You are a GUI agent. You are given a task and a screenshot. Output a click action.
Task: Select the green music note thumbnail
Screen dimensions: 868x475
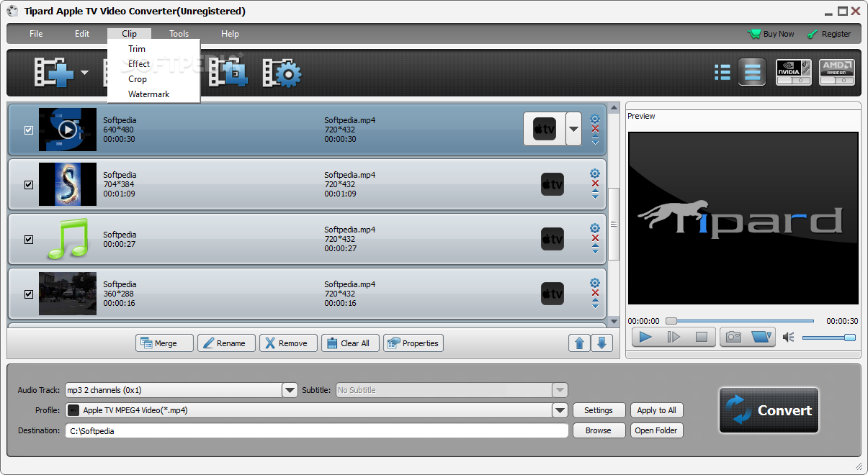pos(68,239)
